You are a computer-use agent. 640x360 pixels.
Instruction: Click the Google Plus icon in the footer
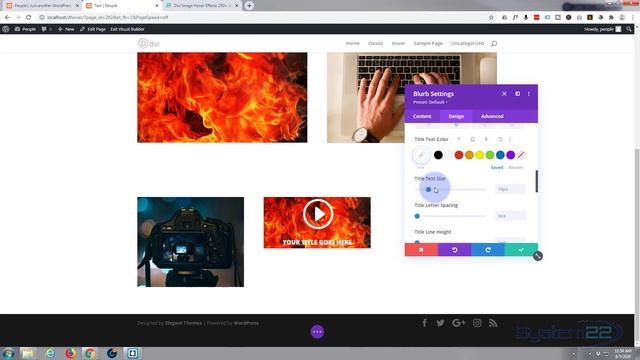click(458, 323)
